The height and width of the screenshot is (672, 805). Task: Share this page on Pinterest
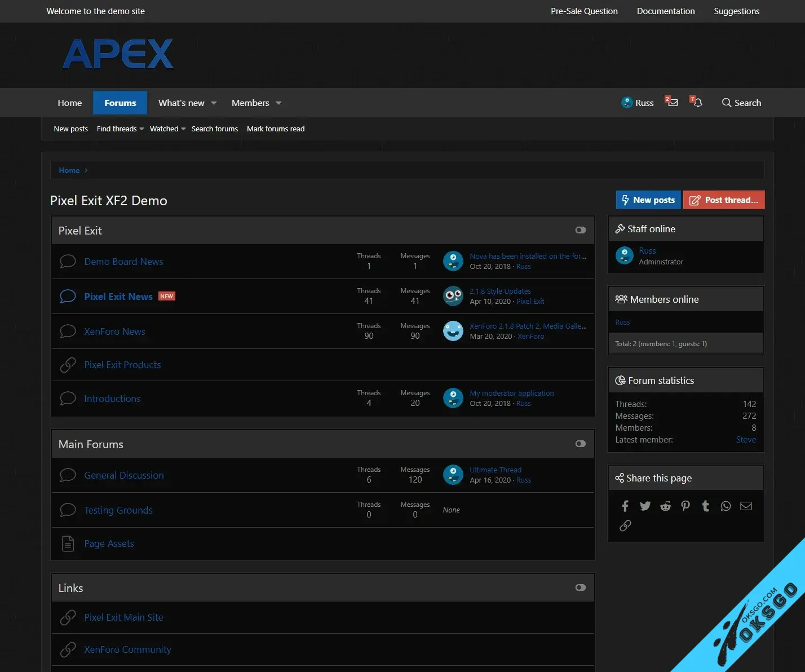685,506
